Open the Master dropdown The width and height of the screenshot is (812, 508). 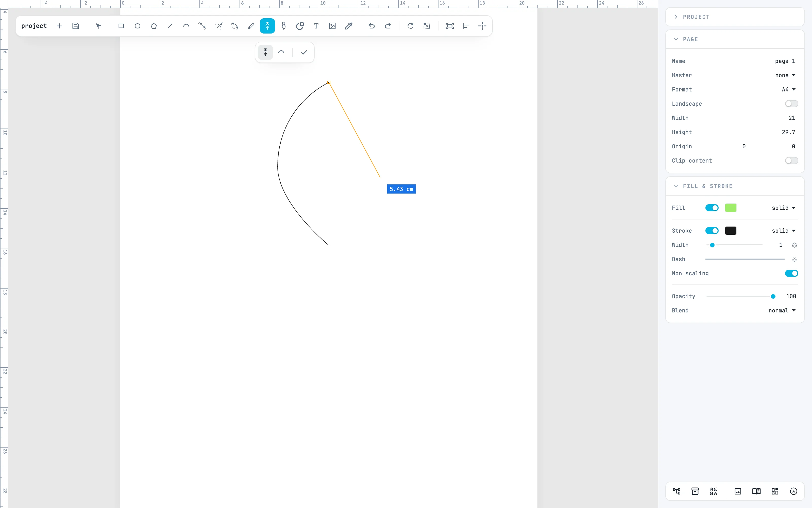point(785,75)
